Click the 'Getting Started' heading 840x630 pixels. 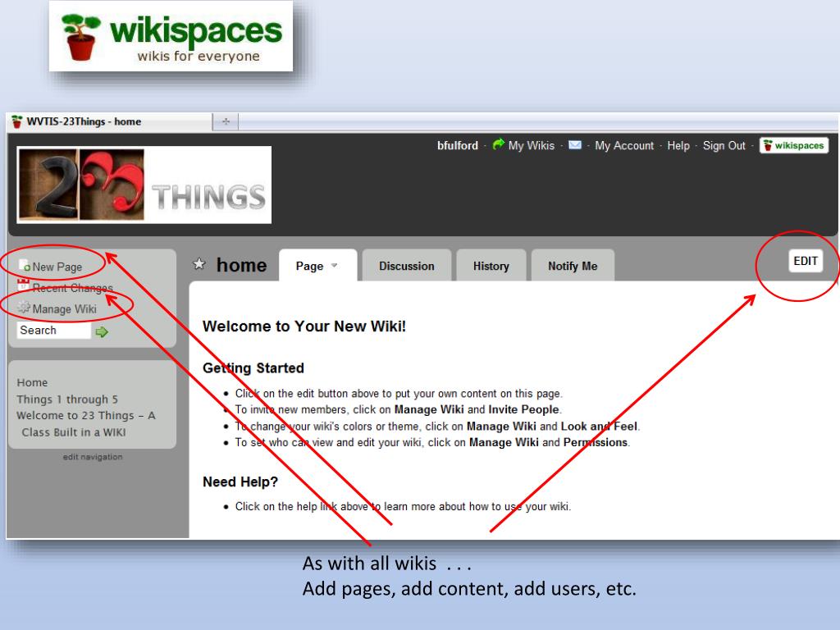click(253, 368)
